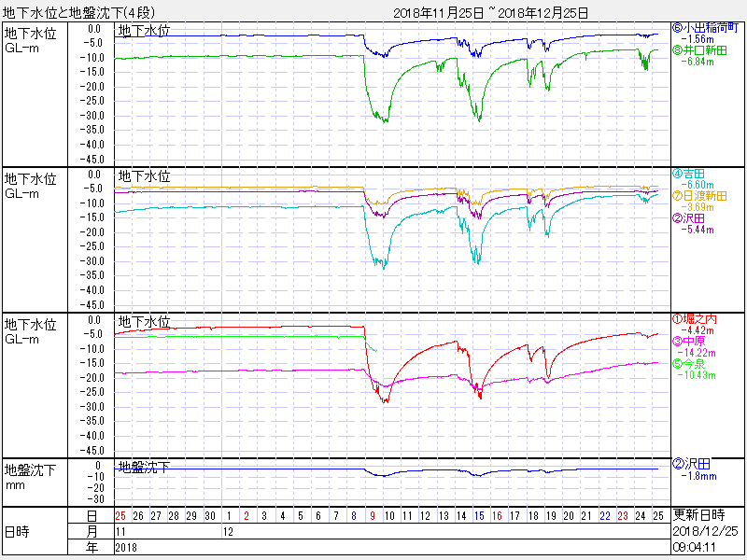Click the date range header text

tap(491, 12)
